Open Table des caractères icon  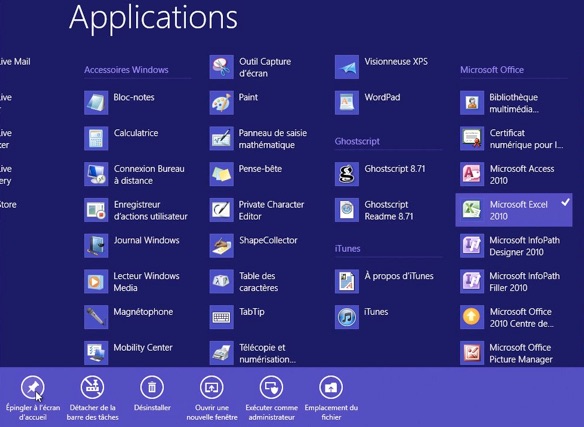click(x=222, y=281)
